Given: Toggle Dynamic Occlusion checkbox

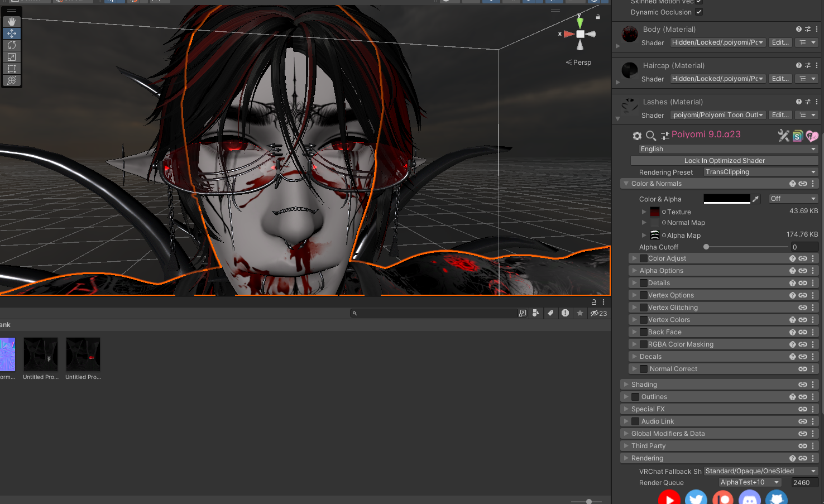Looking at the screenshot, I should pyautogui.click(x=699, y=12).
